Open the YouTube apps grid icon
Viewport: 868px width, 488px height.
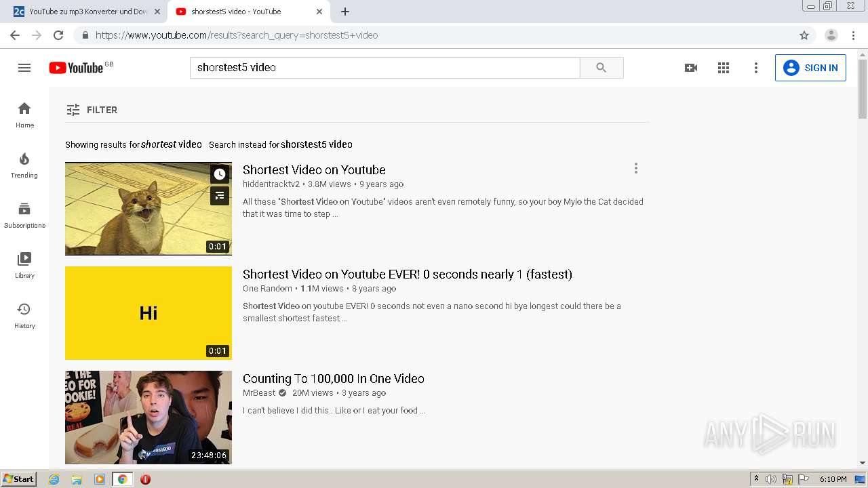724,68
